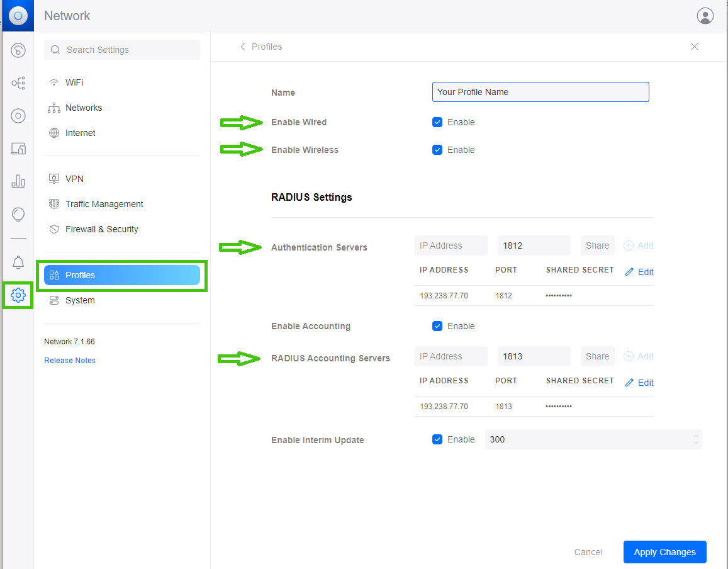
Task: Open the WiFi settings menu item
Action: coord(74,82)
